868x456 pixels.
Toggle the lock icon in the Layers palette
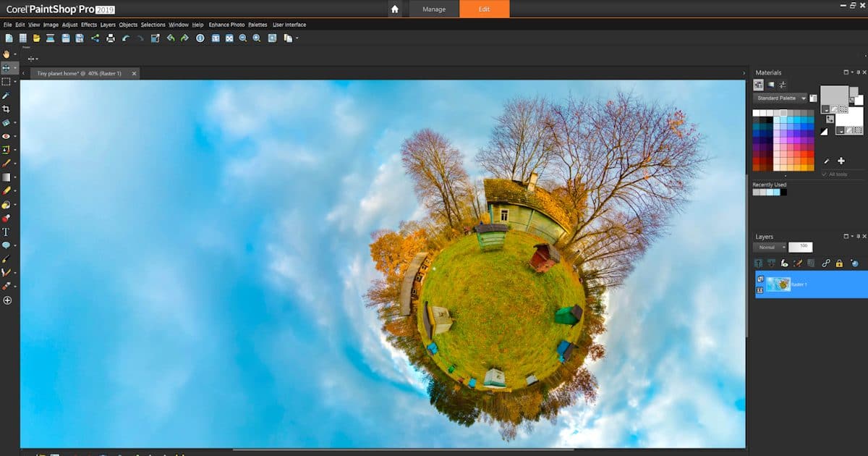pyautogui.click(x=839, y=263)
